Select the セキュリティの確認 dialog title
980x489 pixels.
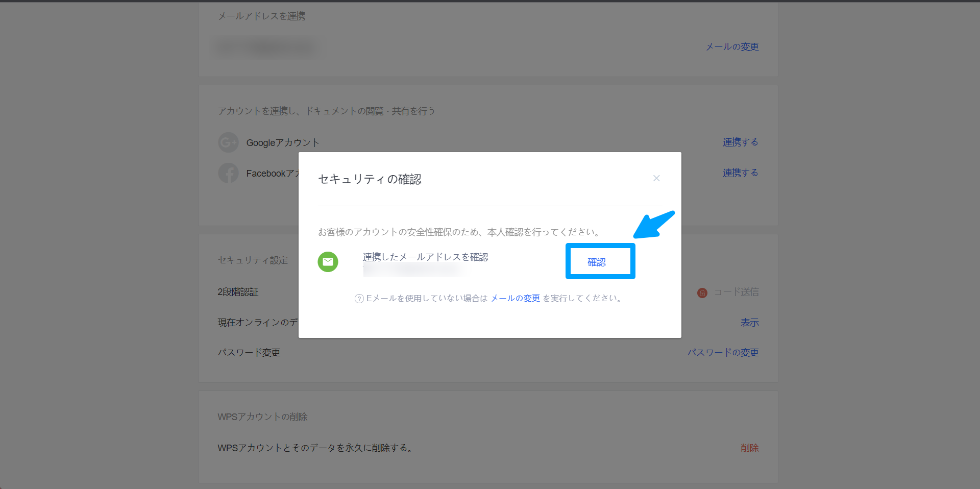point(370,179)
